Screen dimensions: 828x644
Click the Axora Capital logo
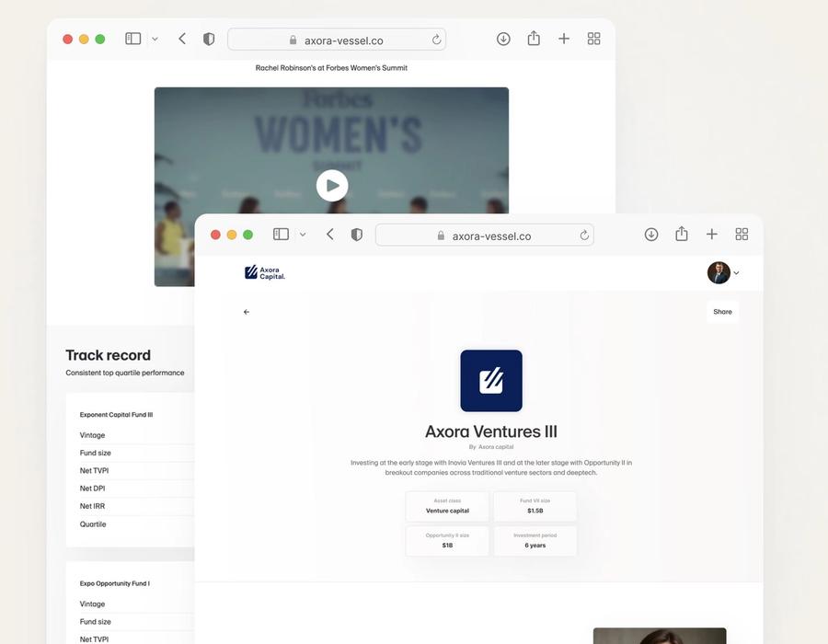(265, 273)
